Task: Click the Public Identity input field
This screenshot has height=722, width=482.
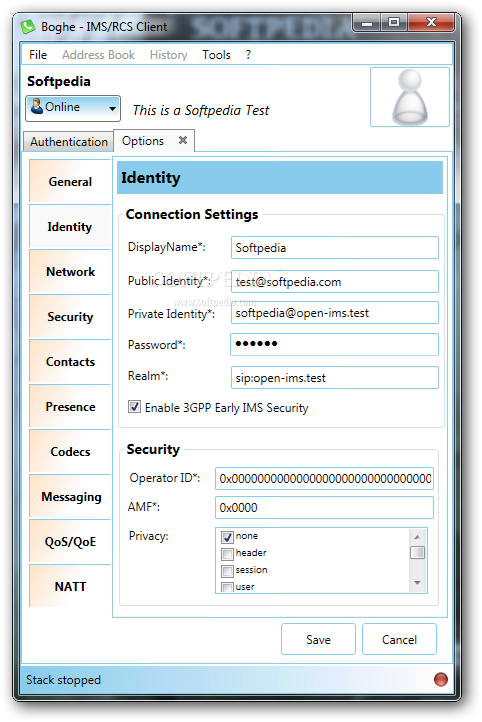Action: (x=335, y=281)
